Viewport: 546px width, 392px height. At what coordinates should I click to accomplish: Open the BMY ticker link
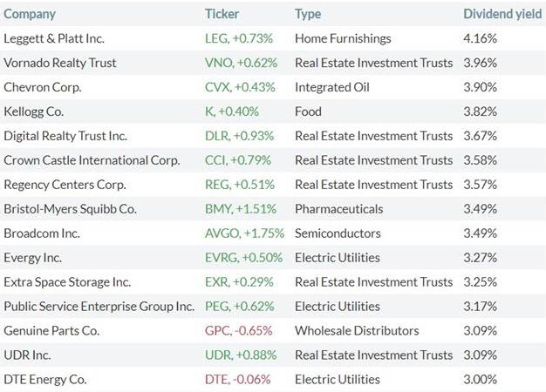[x=241, y=209]
